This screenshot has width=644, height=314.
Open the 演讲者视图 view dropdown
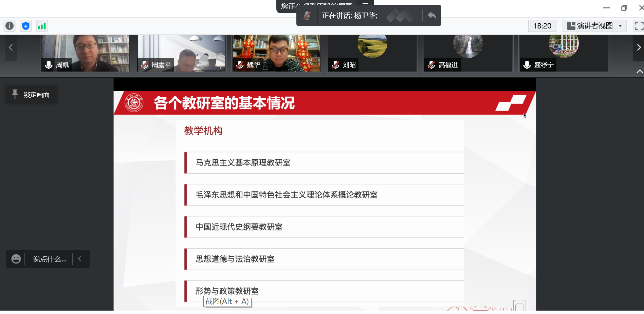594,26
